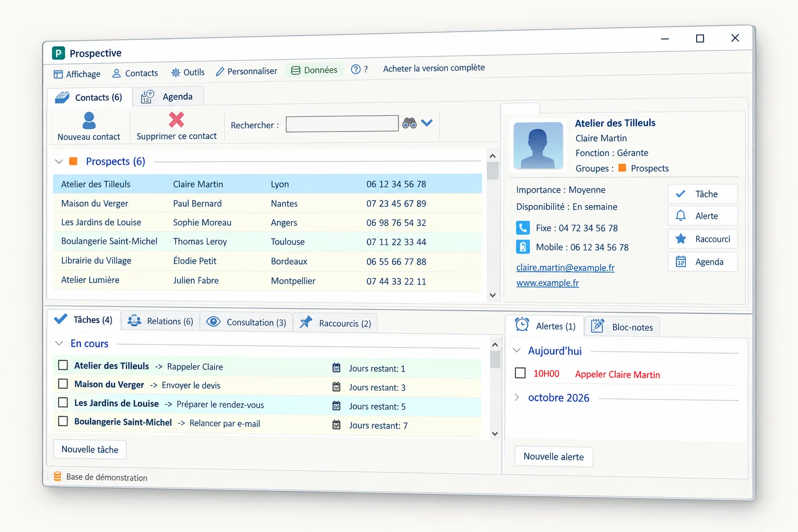This screenshot has height=532, width=798.
Task: Open the www.example.fr website link
Action: pyautogui.click(x=548, y=283)
